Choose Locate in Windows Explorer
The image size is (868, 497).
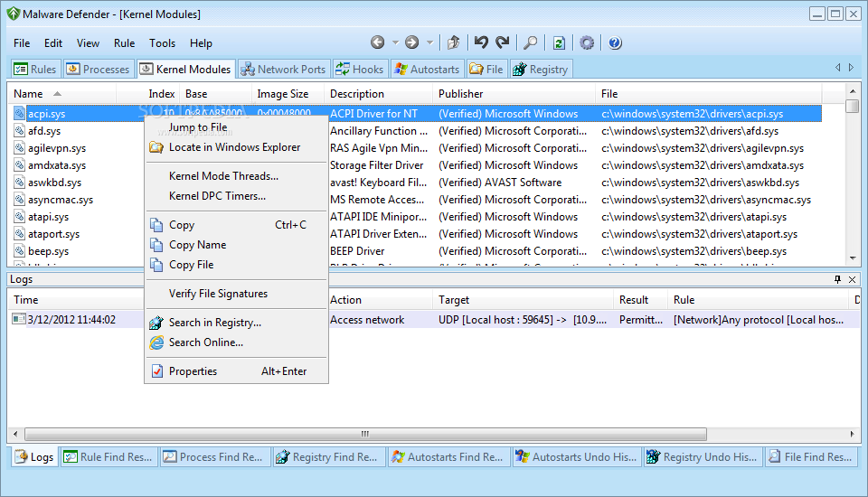(x=236, y=147)
